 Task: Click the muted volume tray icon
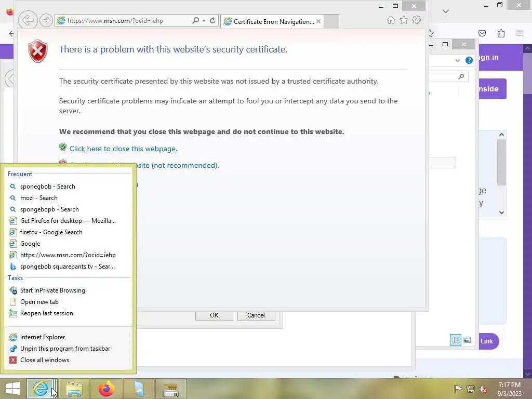click(483, 389)
